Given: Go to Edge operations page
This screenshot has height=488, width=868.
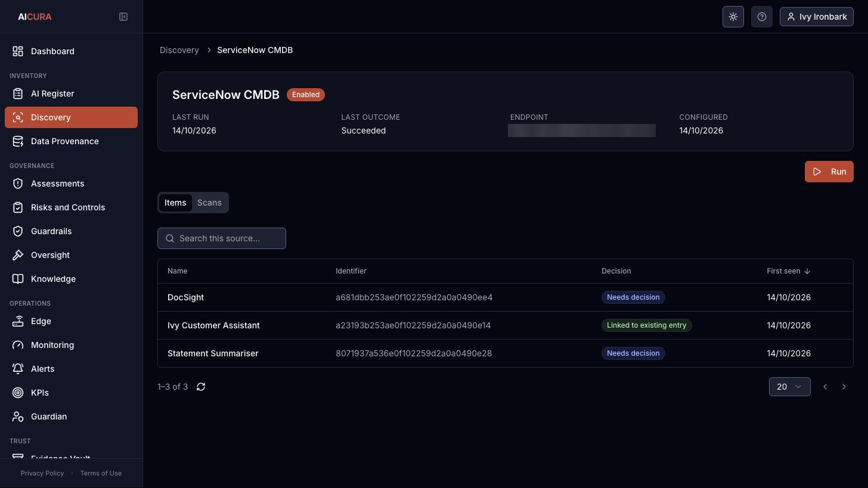Looking at the screenshot, I should 71,321.
